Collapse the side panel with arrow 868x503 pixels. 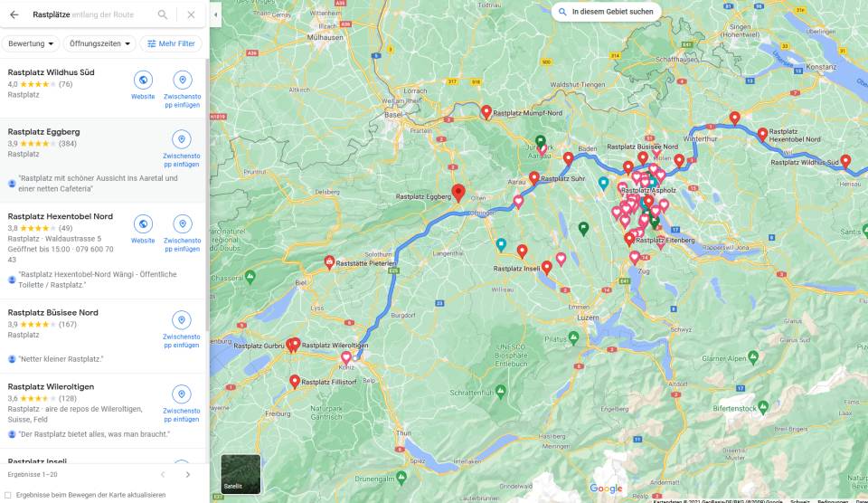click(x=215, y=14)
